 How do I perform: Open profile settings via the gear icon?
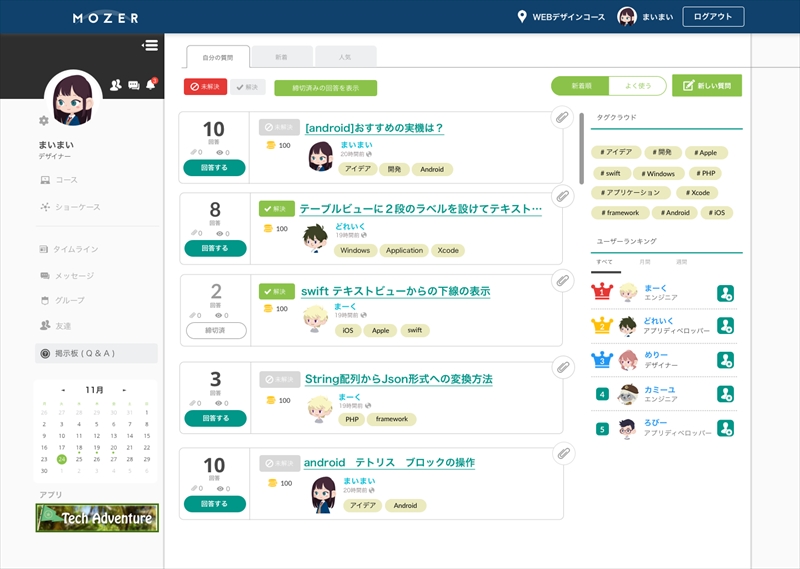point(43,120)
